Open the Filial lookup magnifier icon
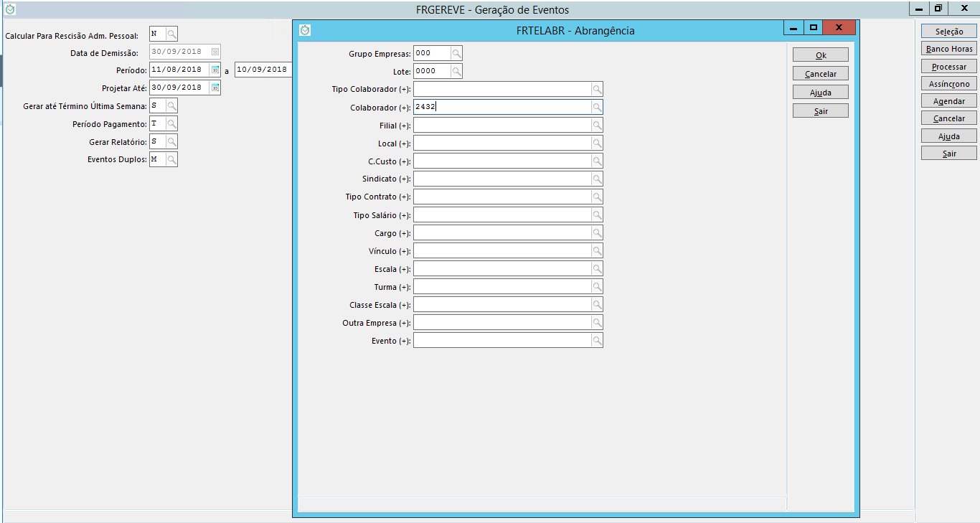Image resolution: width=980 pixels, height=523 pixels. (596, 126)
